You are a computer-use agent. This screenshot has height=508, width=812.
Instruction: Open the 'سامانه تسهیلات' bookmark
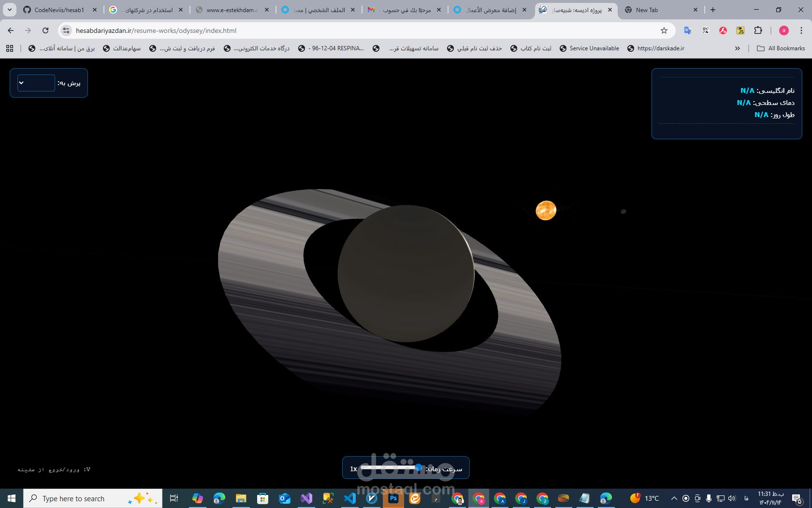click(x=406, y=48)
